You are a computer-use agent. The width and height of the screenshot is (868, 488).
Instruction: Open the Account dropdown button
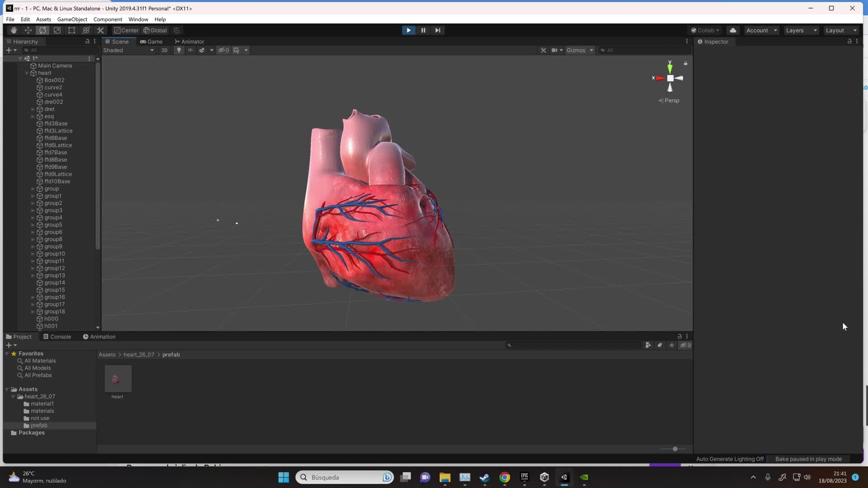click(x=761, y=30)
